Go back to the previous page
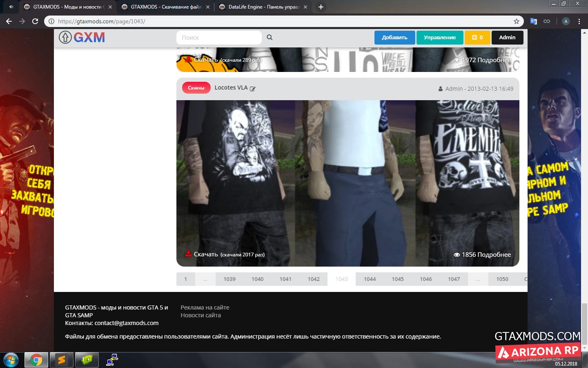Image resolution: width=588 pixels, height=368 pixels. pos(9,21)
